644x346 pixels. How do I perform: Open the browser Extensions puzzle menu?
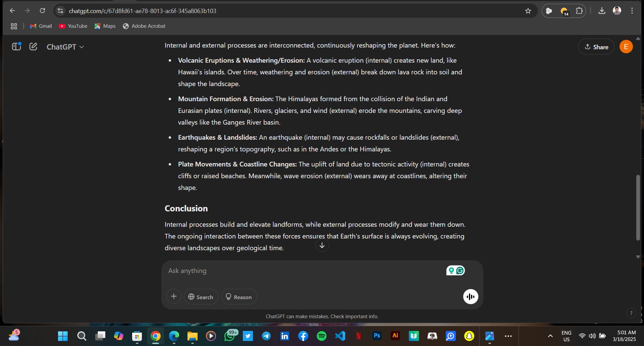[x=579, y=11]
